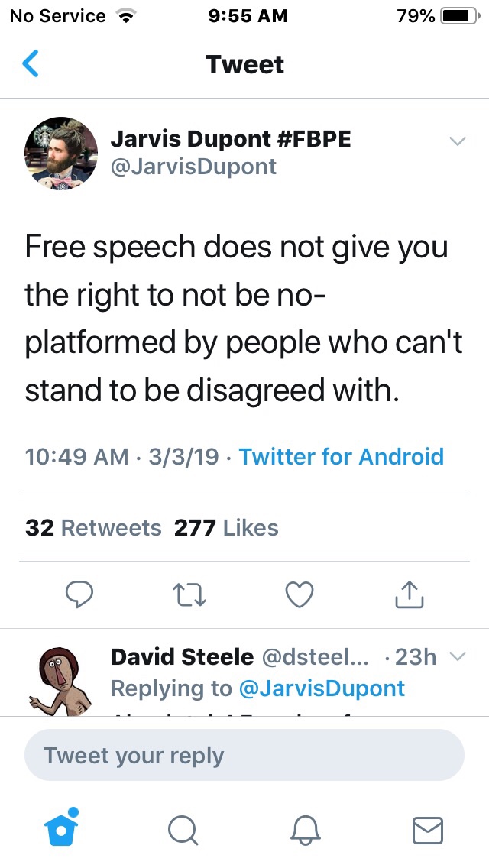Tap the retweet arrows icon
The width and height of the screenshot is (489, 868).
coord(189,594)
